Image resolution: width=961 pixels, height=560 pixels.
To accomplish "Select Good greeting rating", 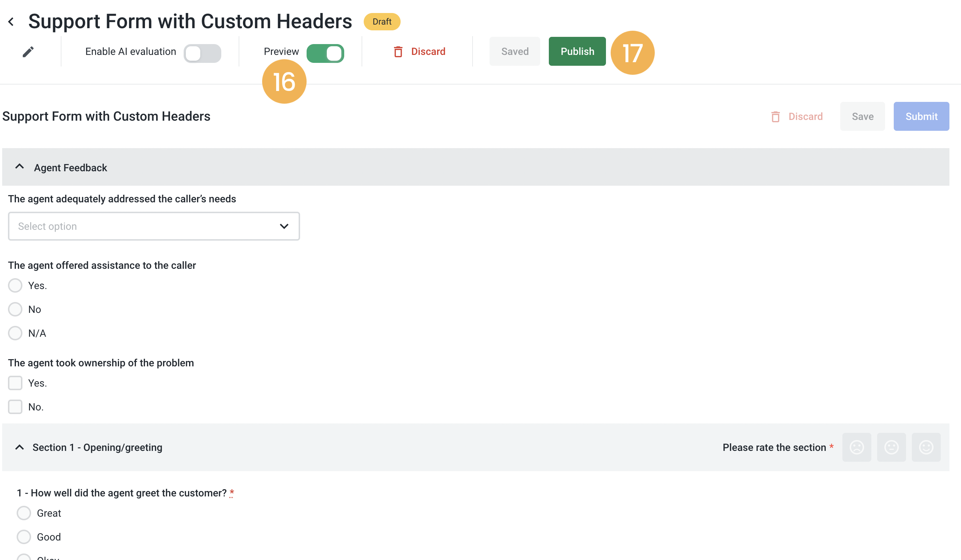I will point(24,537).
